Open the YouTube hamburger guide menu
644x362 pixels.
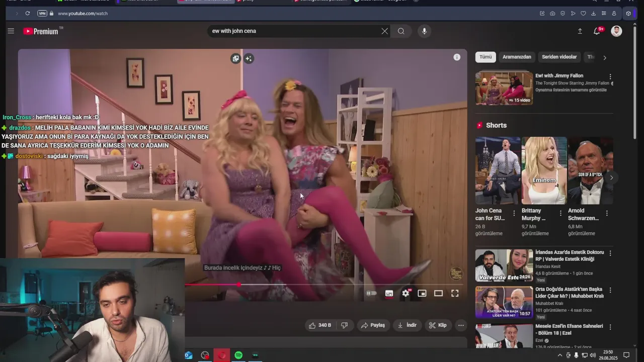[x=11, y=31]
